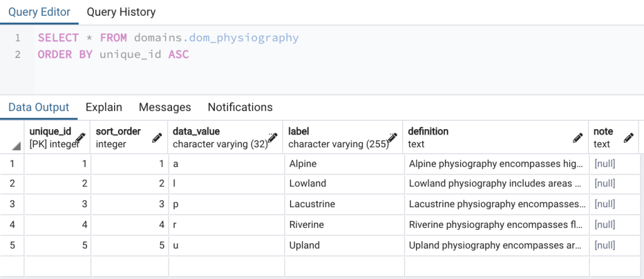644x279 pixels.
Task: Select row 1 via its row header
Action: pyautogui.click(x=12, y=164)
